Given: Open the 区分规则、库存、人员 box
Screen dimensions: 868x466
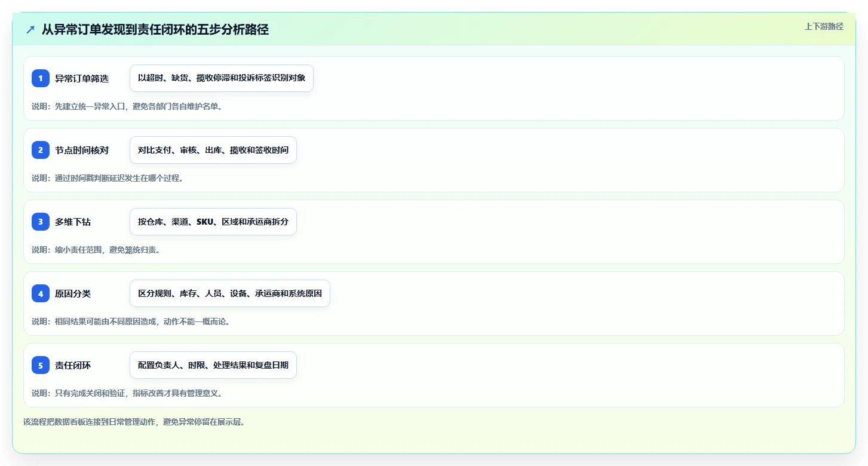Looking at the screenshot, I should pos(230,293).
